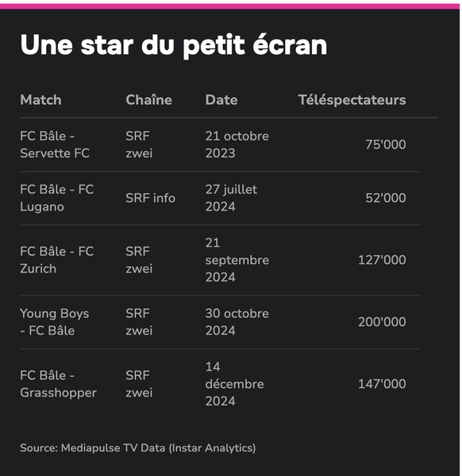Select the FC Bâle - Grasshopper match
The width and height of the screenshot is (462, 476).
[58, 384]
